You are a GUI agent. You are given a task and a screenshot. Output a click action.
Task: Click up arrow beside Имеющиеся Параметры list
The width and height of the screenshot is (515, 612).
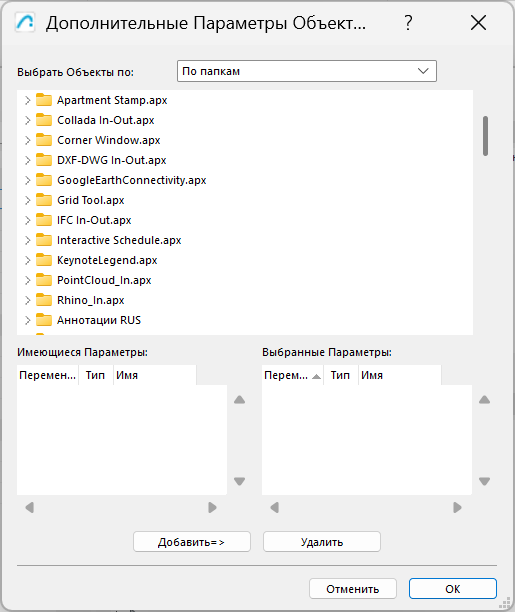(239, 399)
